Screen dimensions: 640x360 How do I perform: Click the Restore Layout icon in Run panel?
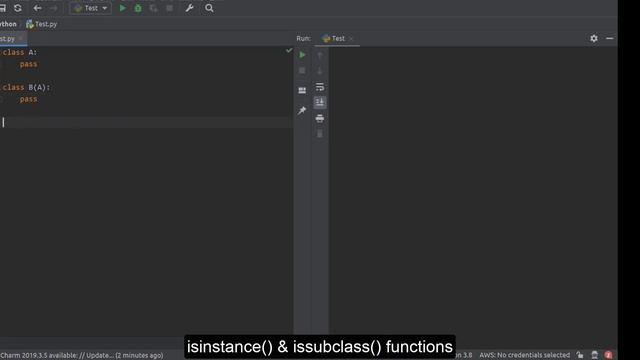tap(302, 90)
